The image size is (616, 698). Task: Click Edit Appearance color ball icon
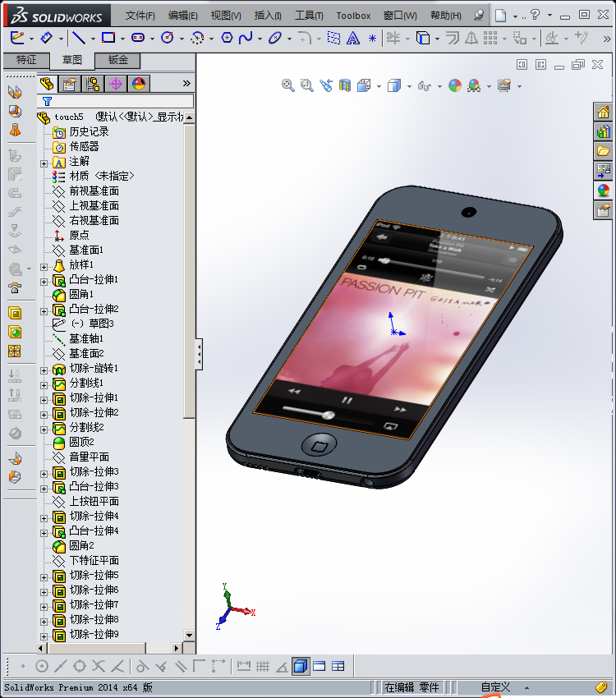coord(454,85)
